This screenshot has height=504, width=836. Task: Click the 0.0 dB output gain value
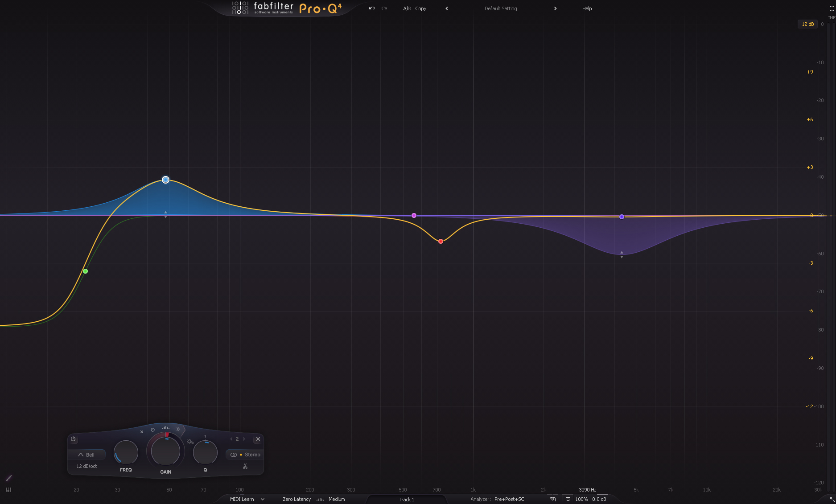point(599,499)
